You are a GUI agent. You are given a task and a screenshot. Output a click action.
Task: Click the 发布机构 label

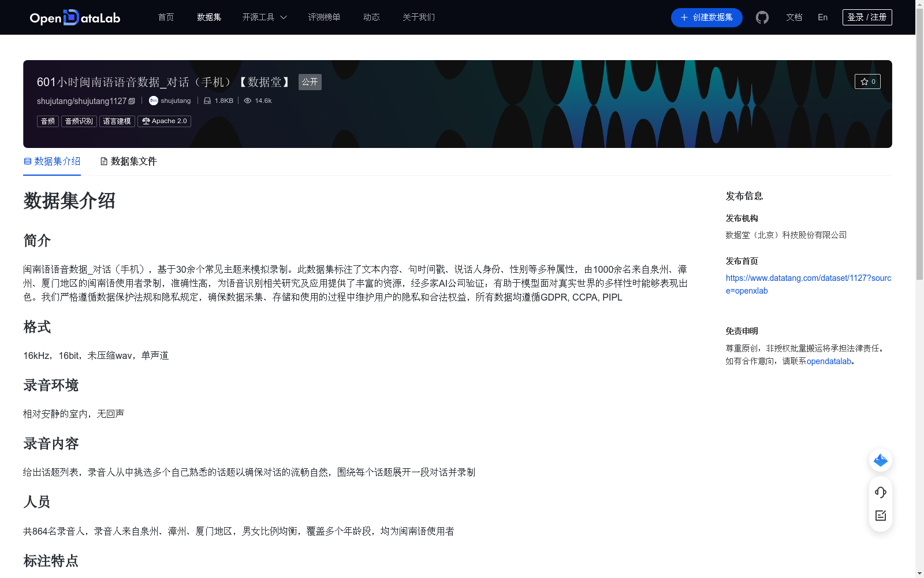(742, 218)
